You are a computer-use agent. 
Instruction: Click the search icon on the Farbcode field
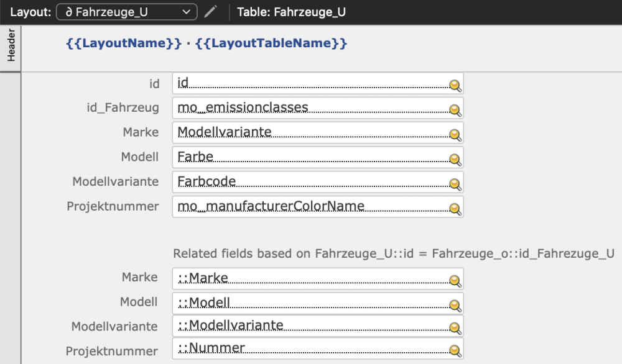(455, 183)
